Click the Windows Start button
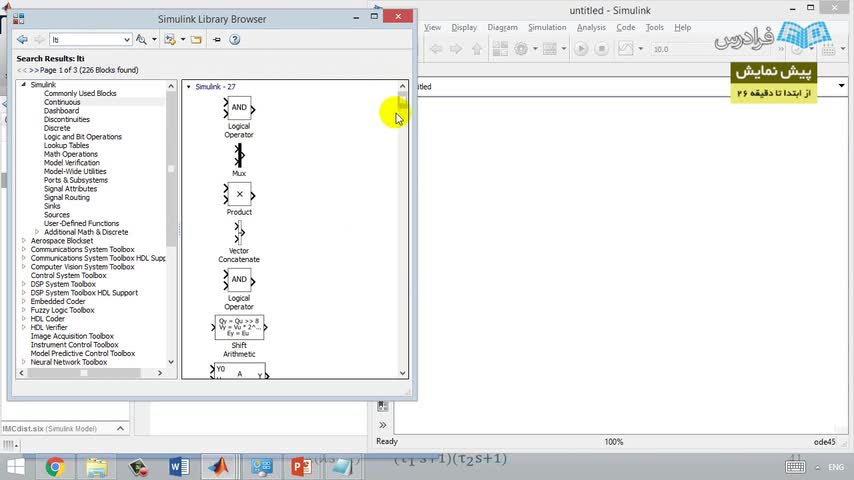This screenshot has width=854, height=480. click(x=16, y=467)
